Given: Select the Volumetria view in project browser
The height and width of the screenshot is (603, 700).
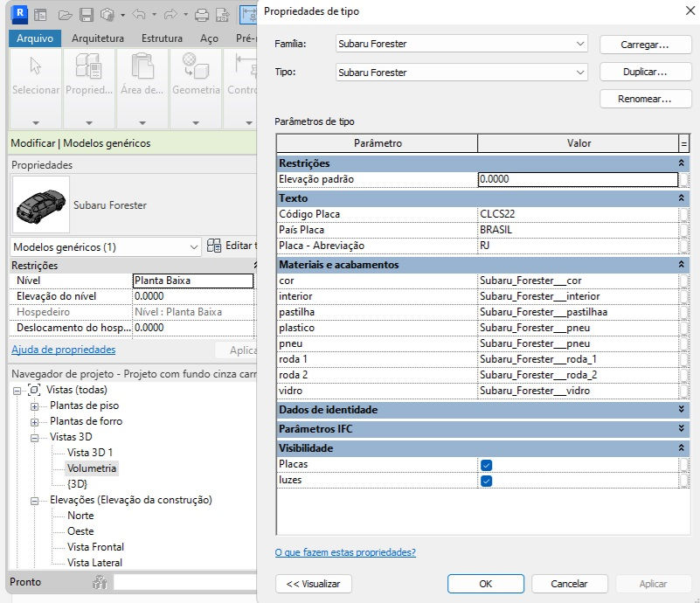Looking at the screenshot, I should click(92, 468).
